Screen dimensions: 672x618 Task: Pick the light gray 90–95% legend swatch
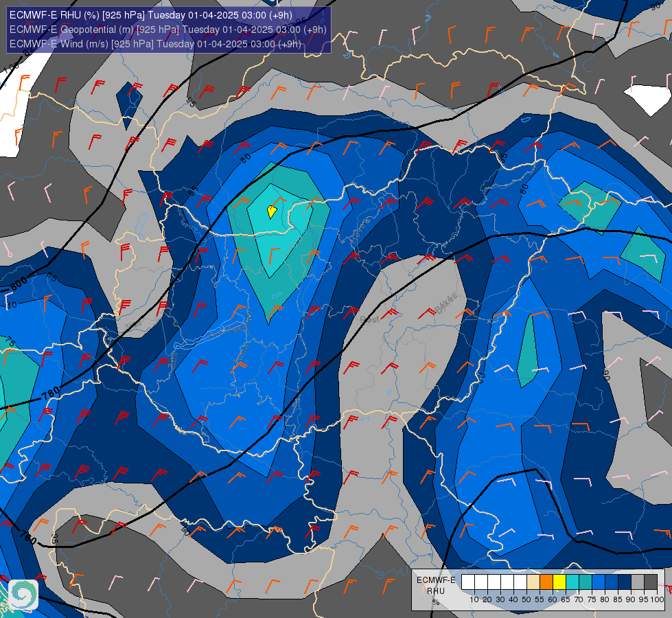[x=638, y=582]
